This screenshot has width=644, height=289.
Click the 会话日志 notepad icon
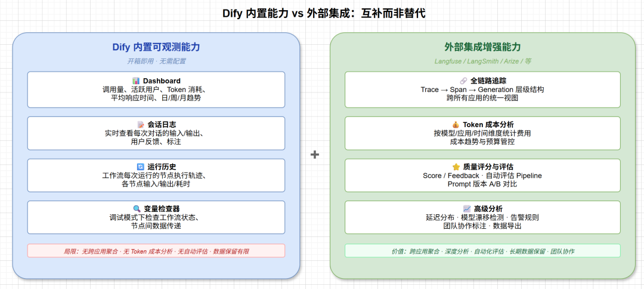141,125
